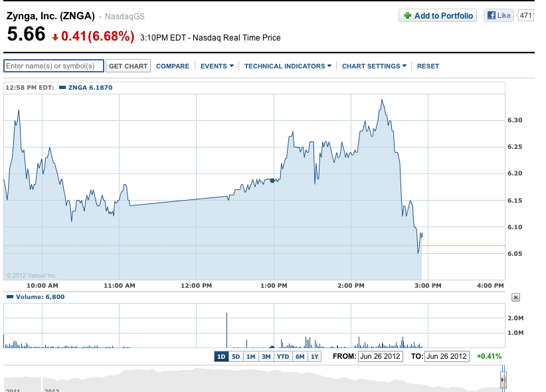Click the green plus Add to Portfolio icon

[x=407, y=16]
